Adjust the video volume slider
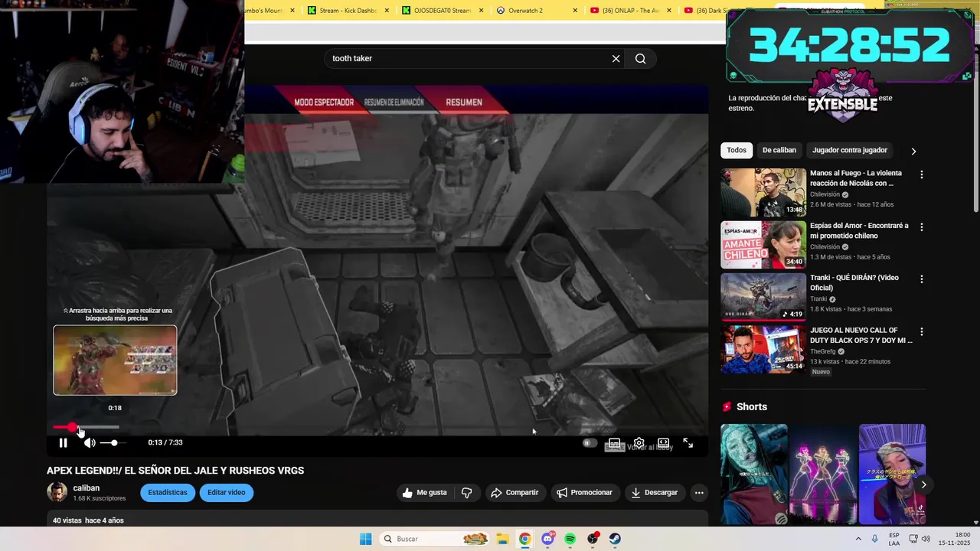This screenshot has width=980, height=551. pos(113,442)
